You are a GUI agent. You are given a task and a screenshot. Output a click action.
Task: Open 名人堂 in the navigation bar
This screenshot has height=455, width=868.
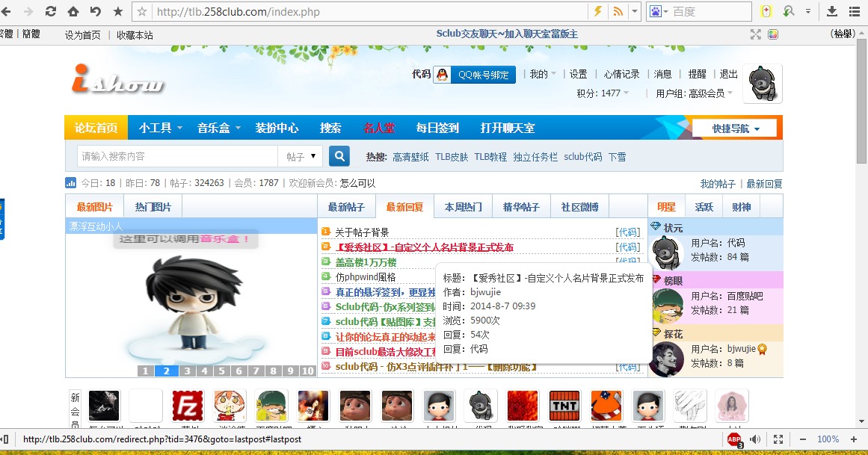pos(379,128)
